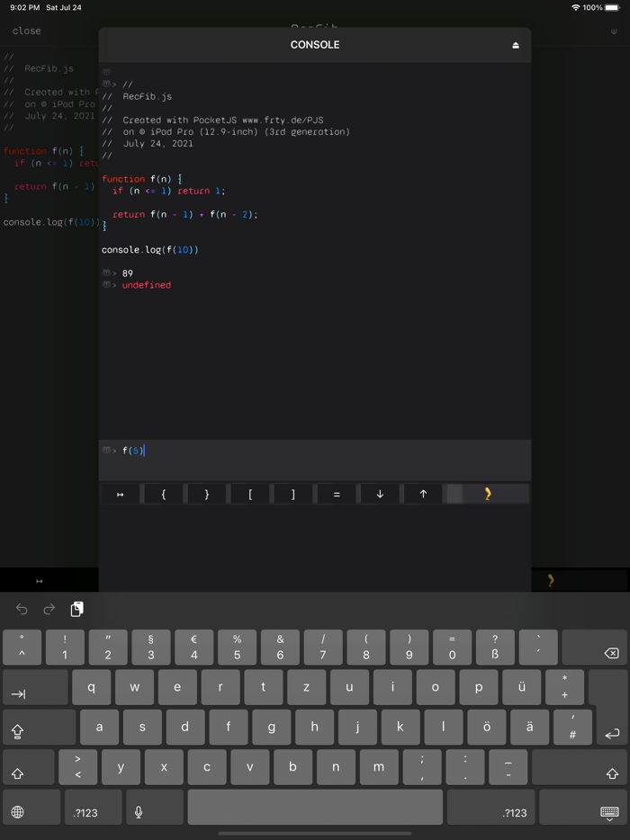This screenshot has height=840, width=630.
Task: Tap the console input field with f(5)
Action: click(315, 460)
